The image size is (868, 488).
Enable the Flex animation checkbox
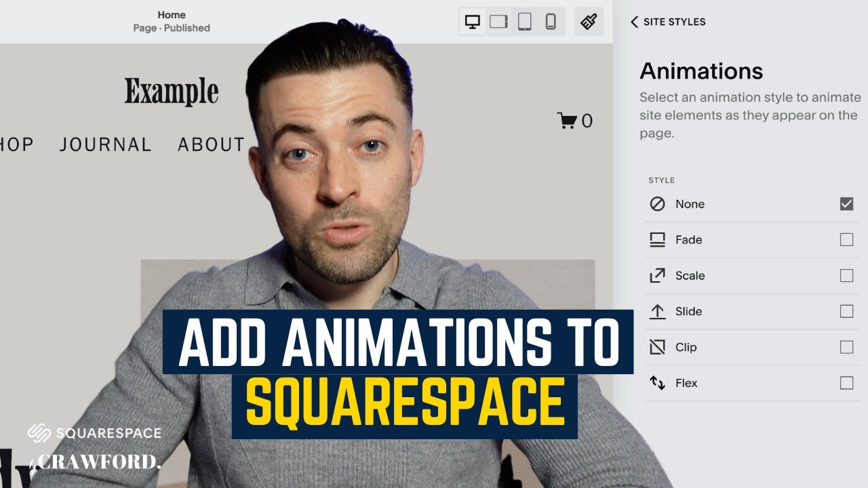(846, 383)
